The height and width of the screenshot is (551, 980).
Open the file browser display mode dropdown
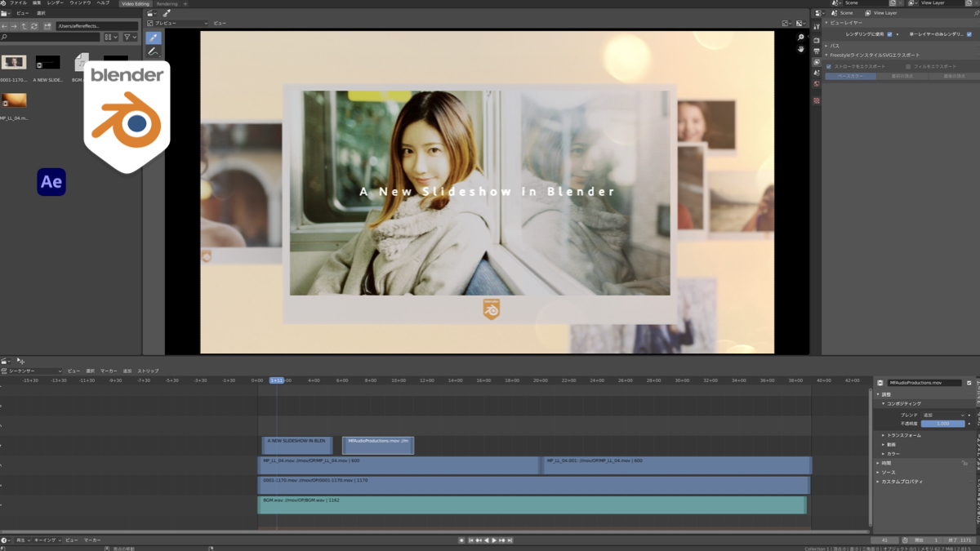[111, 37]
